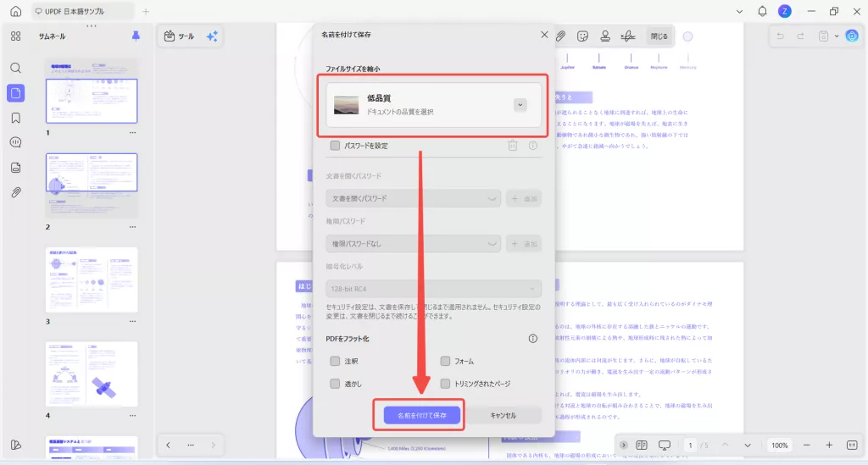Click the pin icon beside サムネール

tap(136, 36)
